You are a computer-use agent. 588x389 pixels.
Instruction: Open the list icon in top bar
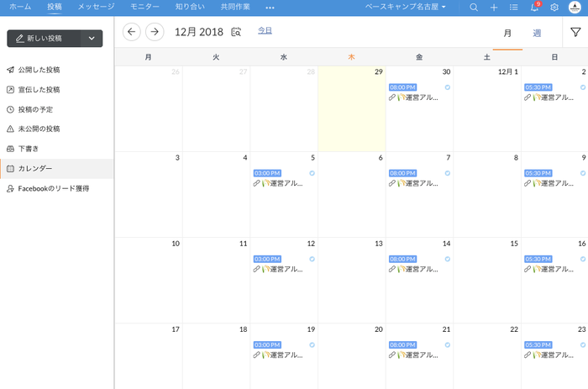(x=514, y=7)
